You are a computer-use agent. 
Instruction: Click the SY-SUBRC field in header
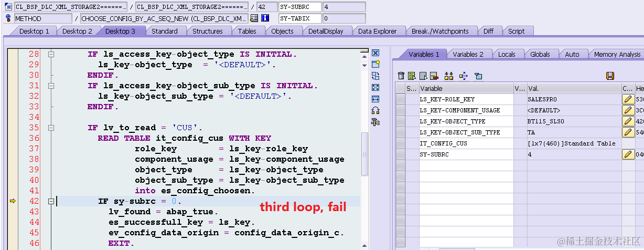tap(299, 7)
